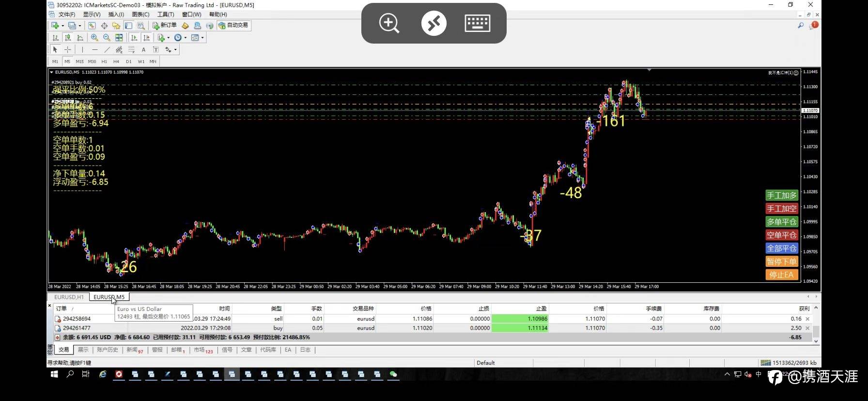Select the crosshair tool
This screenshot has height=401, width=868.
tap(68, 49)
